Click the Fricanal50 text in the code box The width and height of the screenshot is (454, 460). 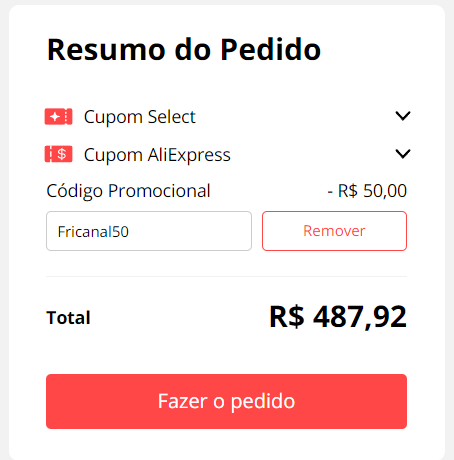(x=93, y=232)
